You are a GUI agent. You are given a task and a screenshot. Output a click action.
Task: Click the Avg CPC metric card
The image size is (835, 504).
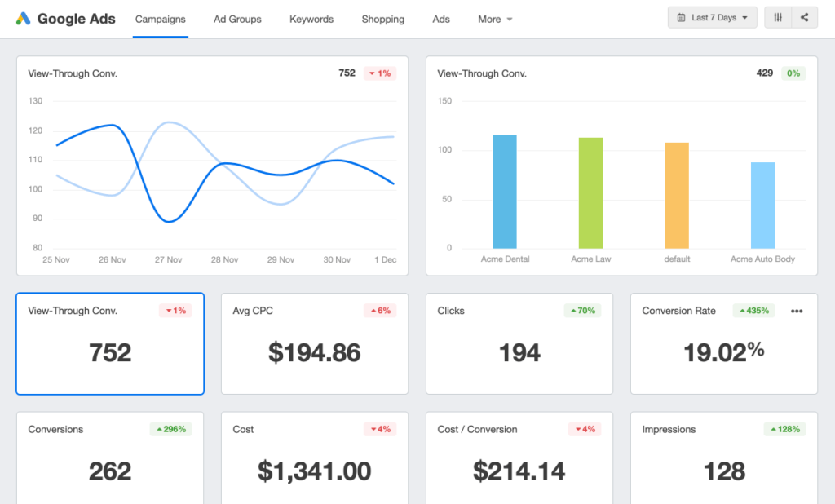point(315,343)
